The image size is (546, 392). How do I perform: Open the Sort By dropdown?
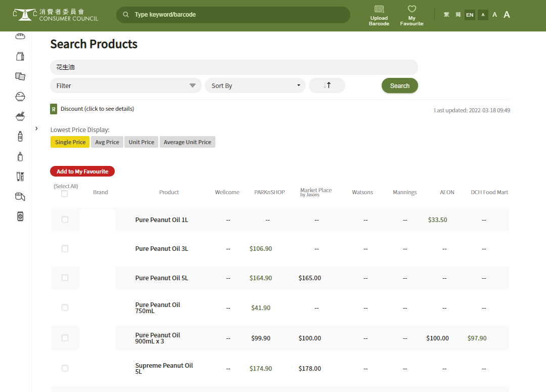point(255,85)
